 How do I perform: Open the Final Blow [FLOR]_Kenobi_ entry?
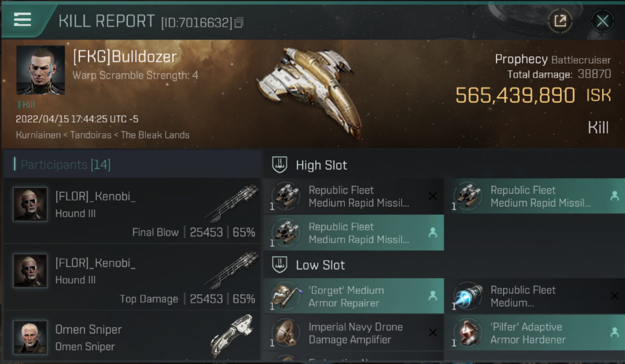pyautogui.click(x=132, y=212)
